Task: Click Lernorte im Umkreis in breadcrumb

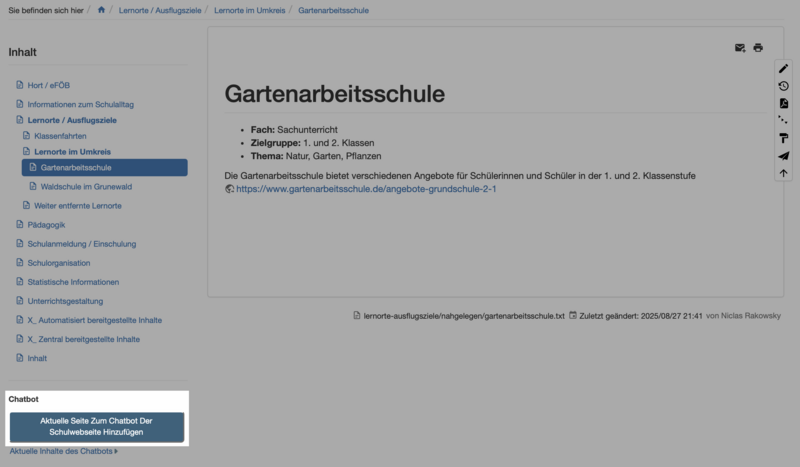Action: 250,11
